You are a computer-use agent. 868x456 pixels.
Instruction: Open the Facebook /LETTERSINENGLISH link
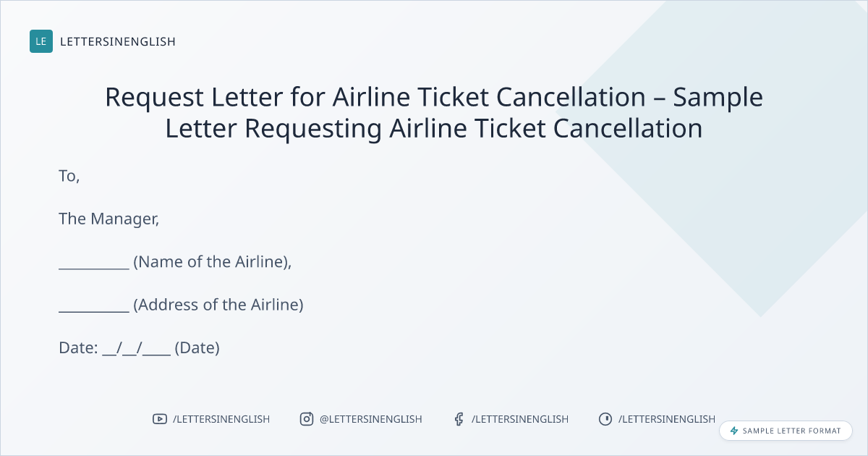point(520,419)
